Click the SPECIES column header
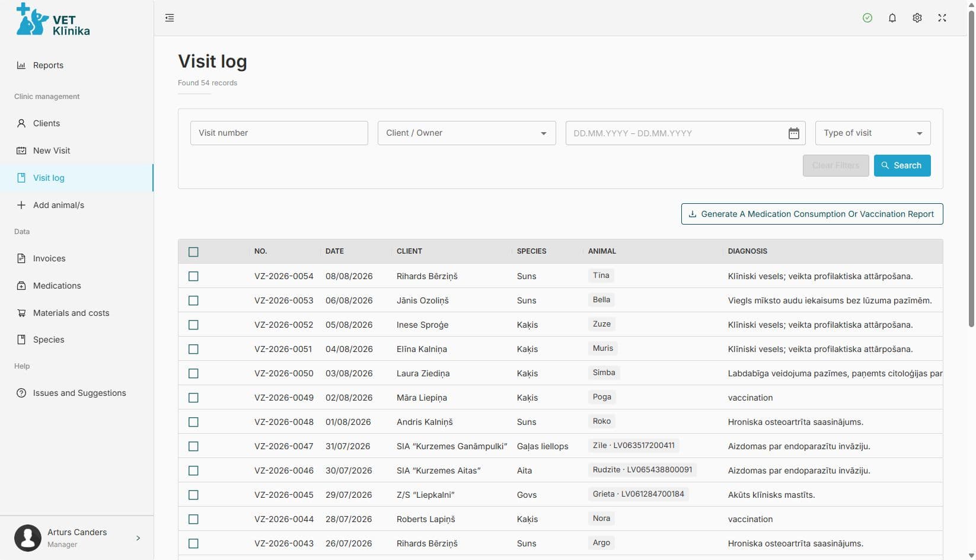Image resolution: width=976 pixels, height=560 pixels. [531, 251]
